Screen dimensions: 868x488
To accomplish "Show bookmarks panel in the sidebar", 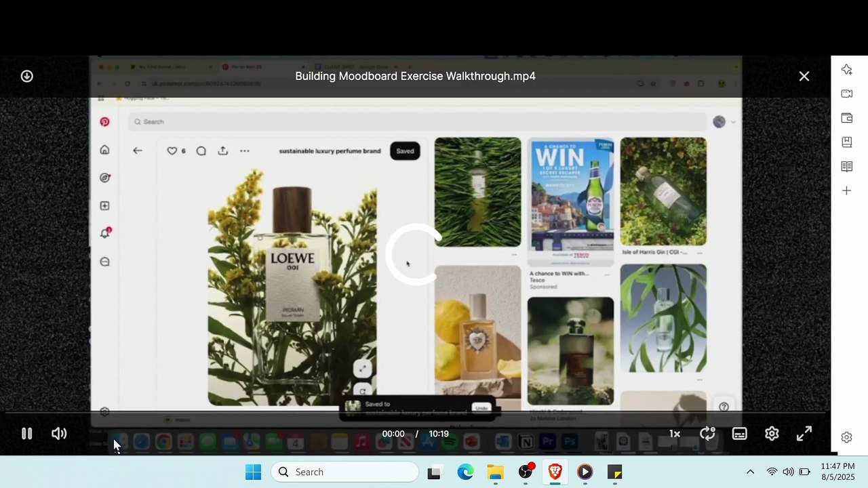I will pyautogui.click(x=847, y=142).
